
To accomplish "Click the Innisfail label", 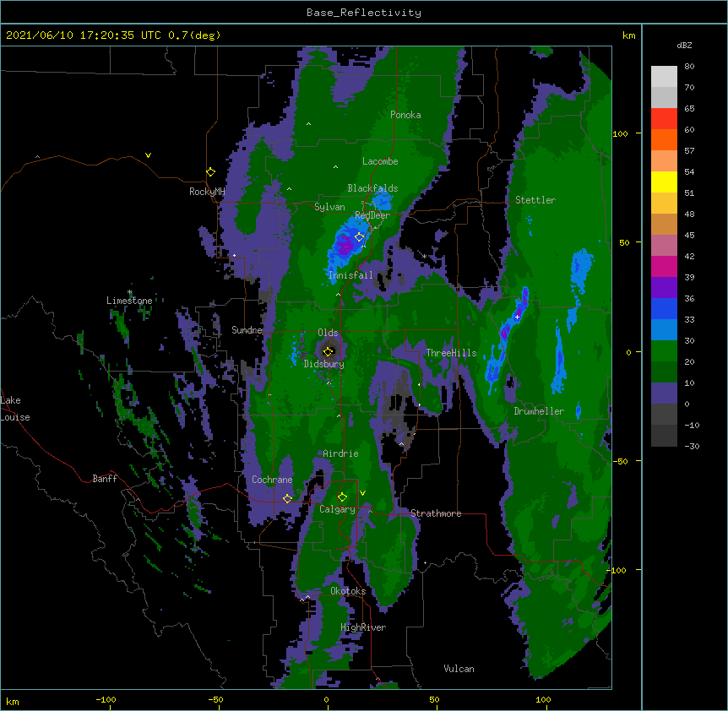I will tap(350, 275).
